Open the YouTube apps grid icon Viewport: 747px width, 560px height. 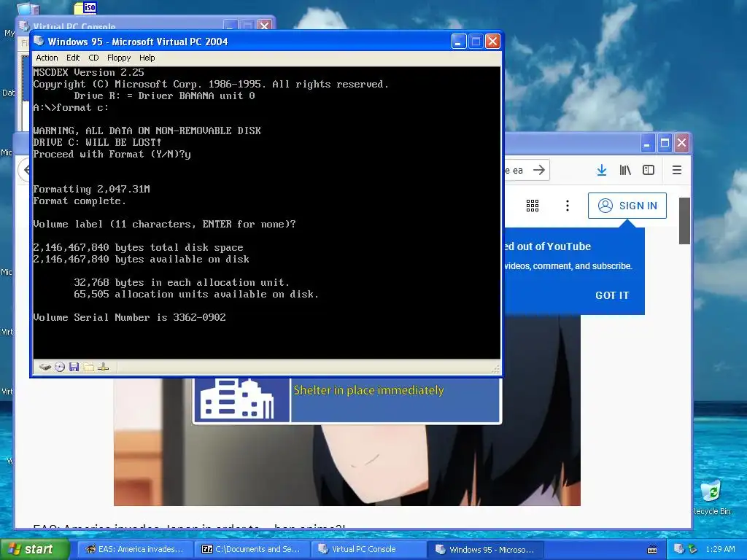(532, 206)
